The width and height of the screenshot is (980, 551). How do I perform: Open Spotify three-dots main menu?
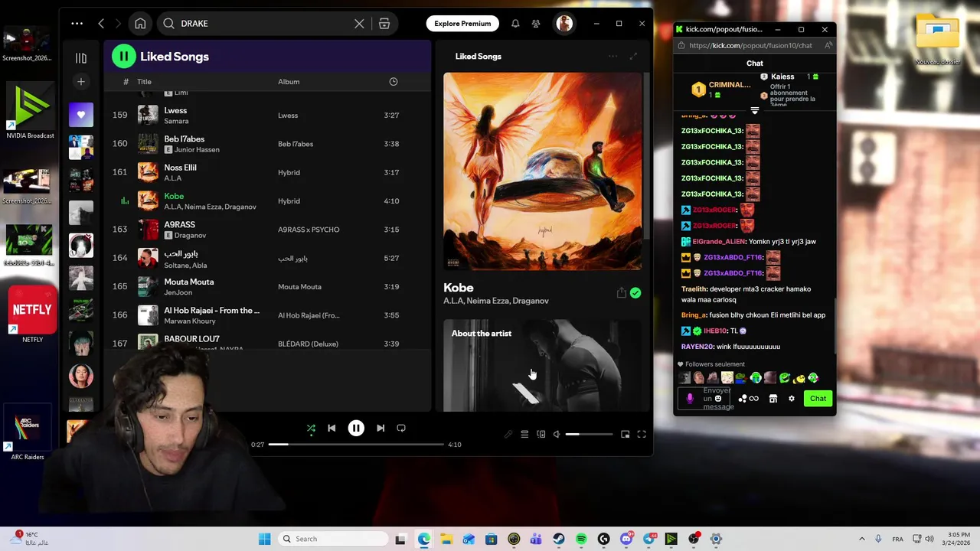pyautogui.click(x=77, y=23)
